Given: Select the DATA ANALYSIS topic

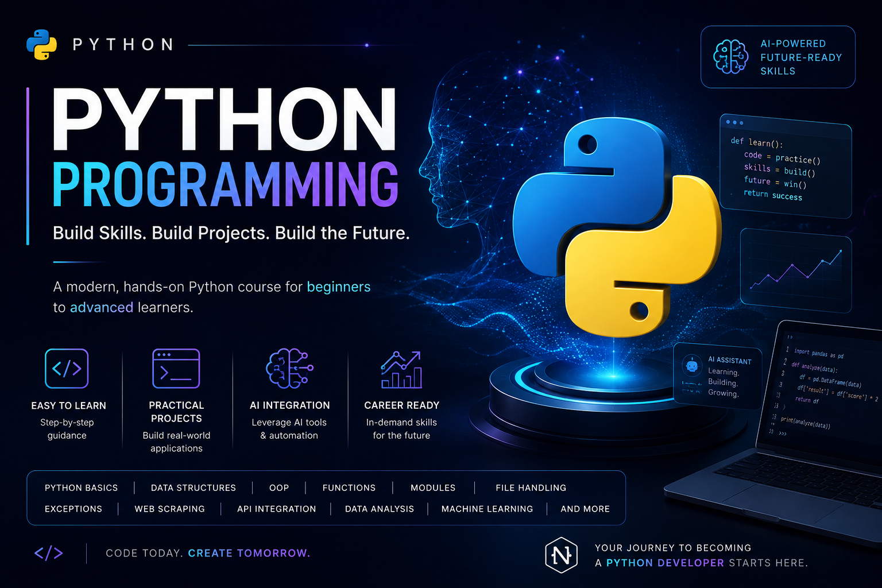Looking at the screenshot, I should pyautogui.click(x=380, y=509).
